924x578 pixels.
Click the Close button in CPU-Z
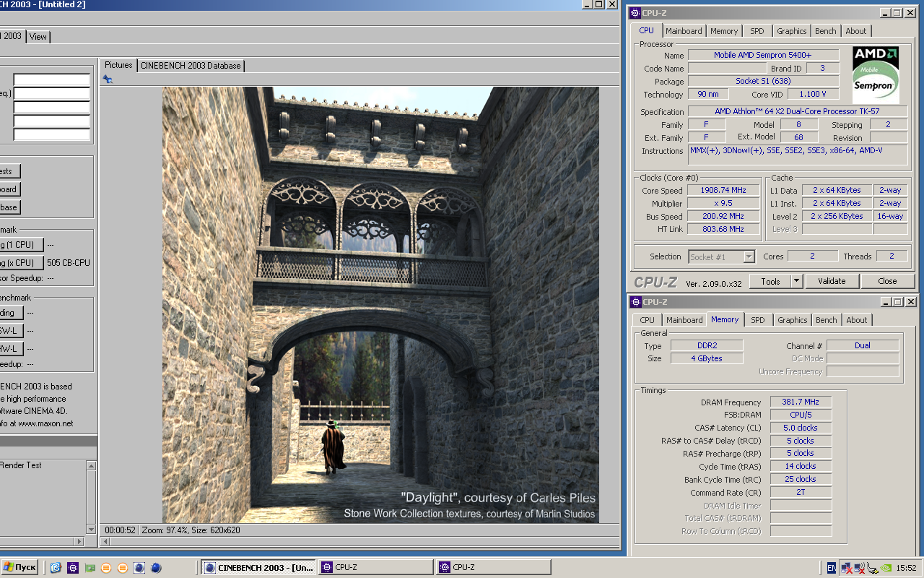coord(887,281)
